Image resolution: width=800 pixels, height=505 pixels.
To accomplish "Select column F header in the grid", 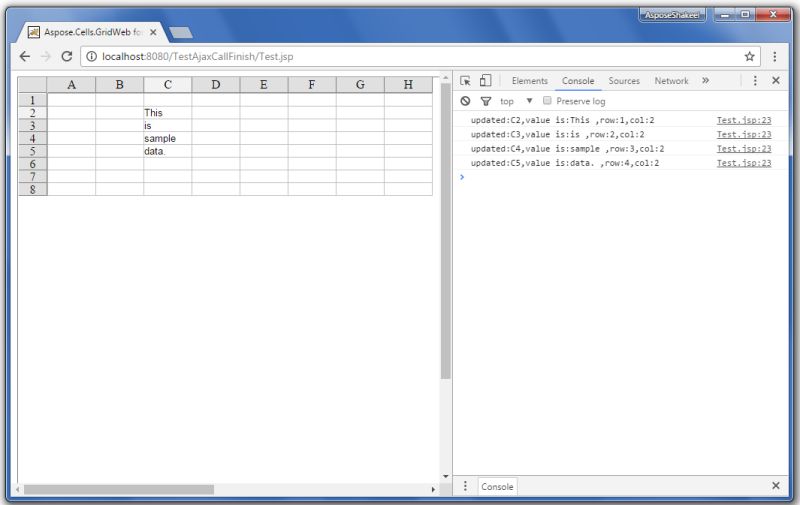I will click(x=312, y=85).
